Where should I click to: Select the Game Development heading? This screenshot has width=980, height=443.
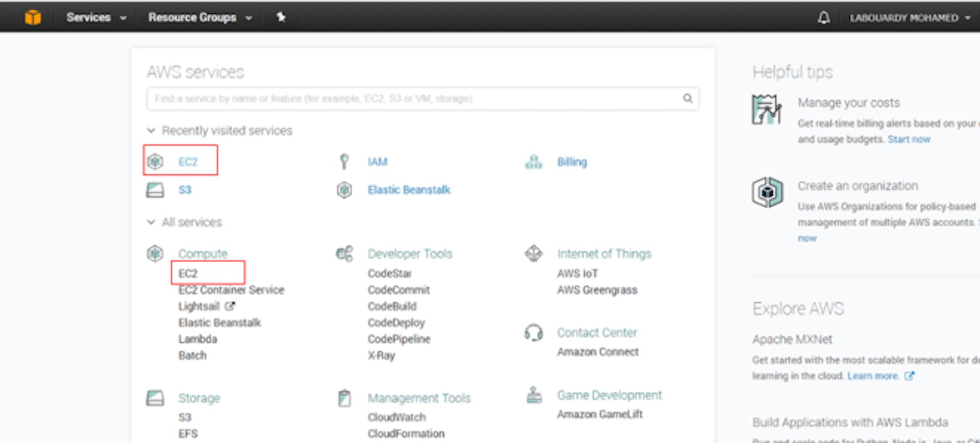pos(609,395)
